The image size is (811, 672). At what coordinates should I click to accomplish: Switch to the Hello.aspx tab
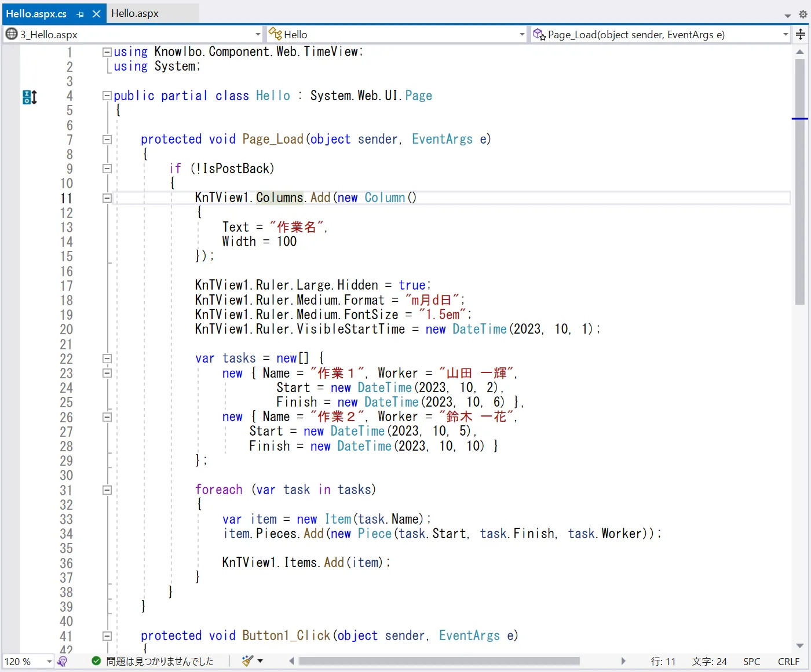click(136, 13)
